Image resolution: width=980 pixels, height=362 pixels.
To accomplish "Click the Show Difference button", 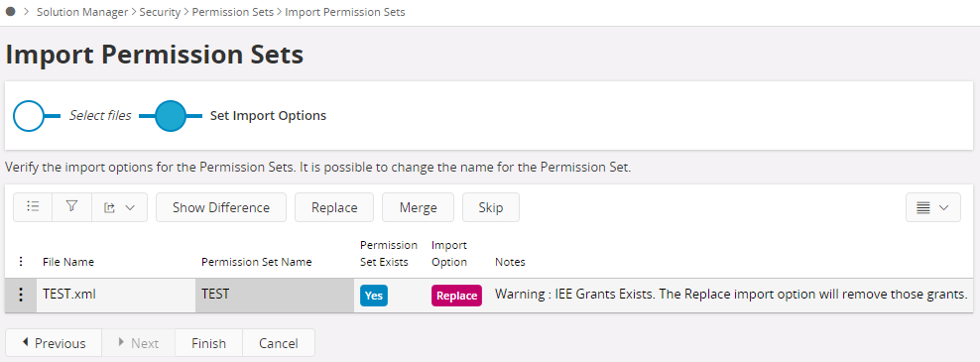I will [221, 207].
